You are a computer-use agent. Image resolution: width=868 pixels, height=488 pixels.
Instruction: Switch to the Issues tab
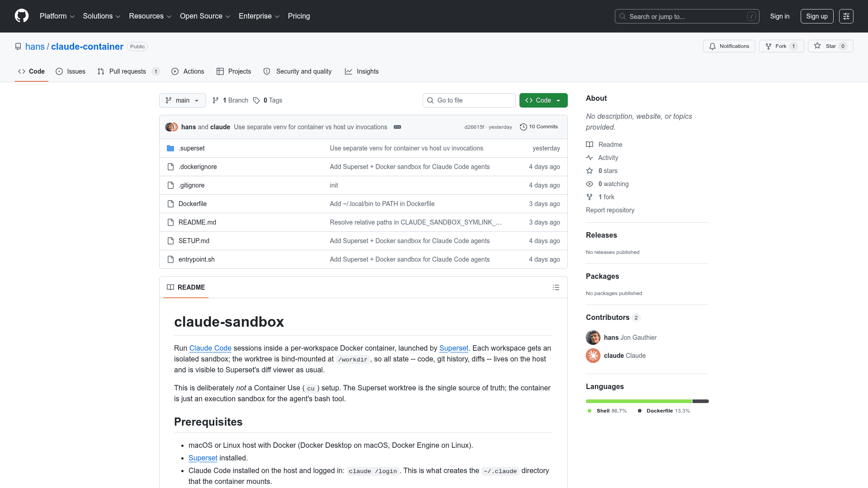71,71
